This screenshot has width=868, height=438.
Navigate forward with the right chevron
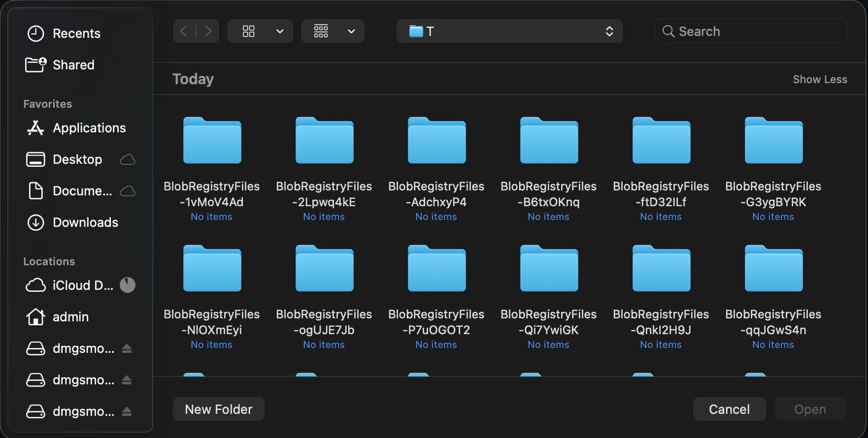(x=208, y=31)
